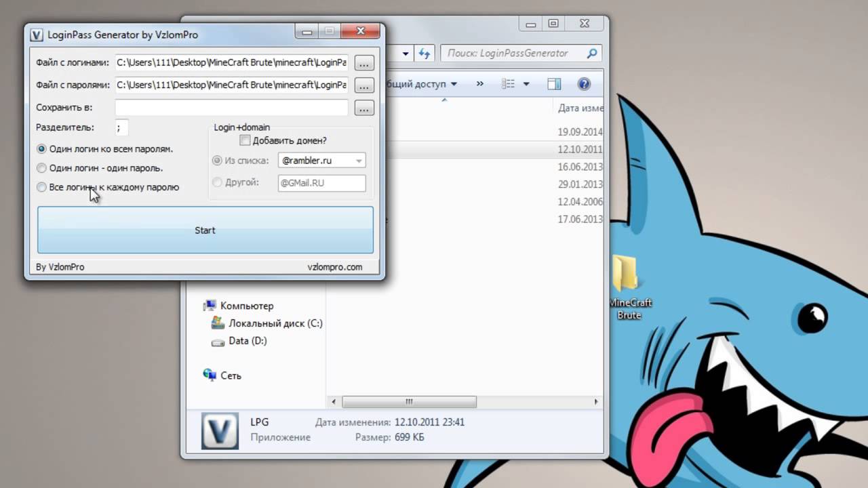Click the magnifier icon in Explorer search
Image resolution: width=868 pixels, height=488 pixels.
(x=592, y=53)
